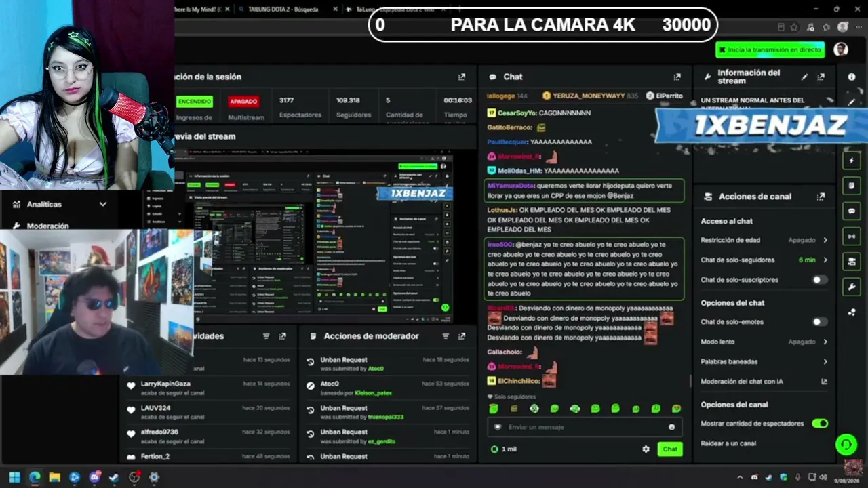Click the wrench sidebar icon

(x=852, y=287)
